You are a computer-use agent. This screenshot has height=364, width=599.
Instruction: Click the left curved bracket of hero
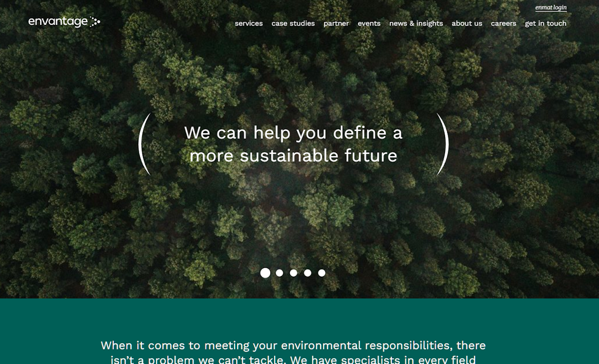tap(144, 144)
